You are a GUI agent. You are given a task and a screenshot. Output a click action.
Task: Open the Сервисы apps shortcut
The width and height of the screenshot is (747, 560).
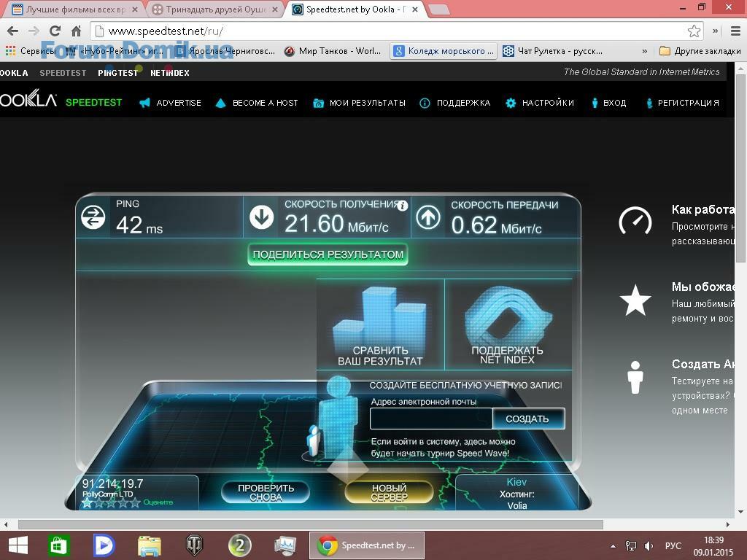point(31,51)
